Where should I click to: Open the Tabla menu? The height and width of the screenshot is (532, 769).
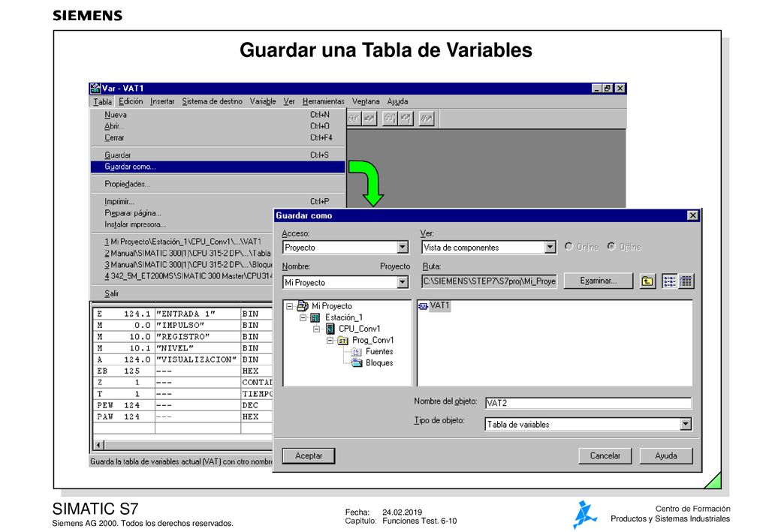tap(102, 101)
